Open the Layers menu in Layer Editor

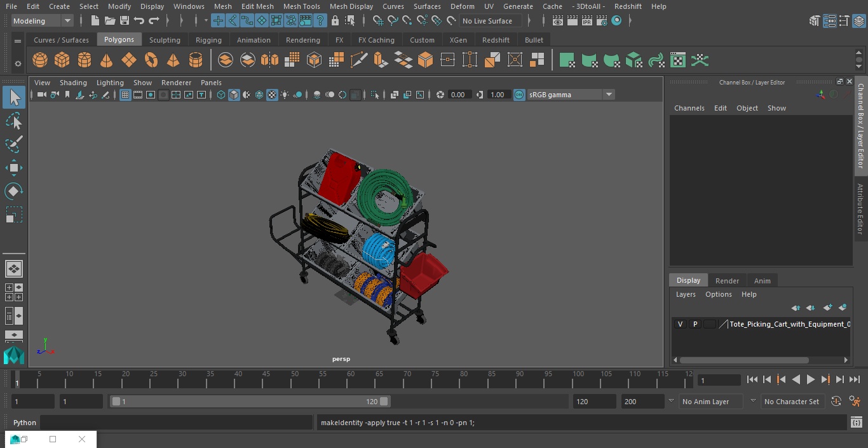(x=685, y=294)
